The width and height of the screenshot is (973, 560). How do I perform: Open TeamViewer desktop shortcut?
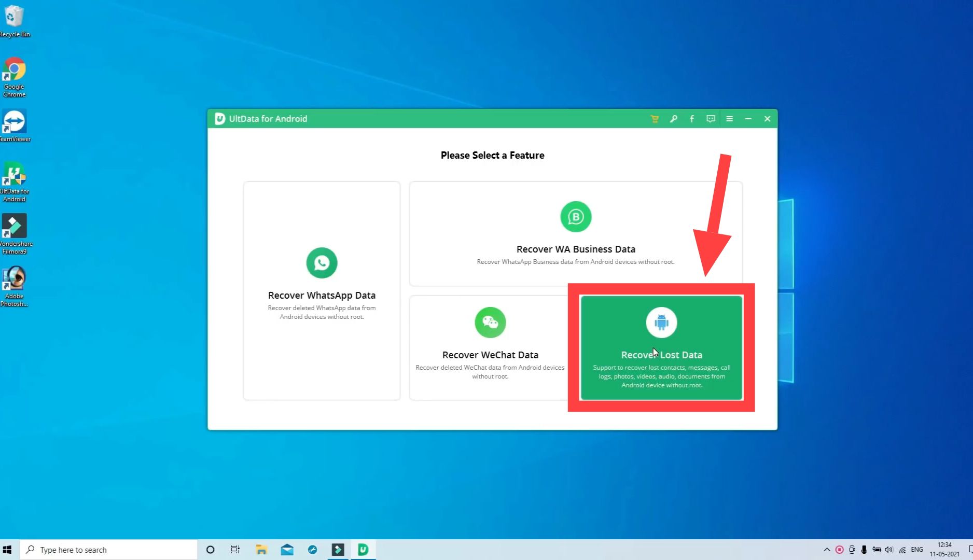coord(15,126)
